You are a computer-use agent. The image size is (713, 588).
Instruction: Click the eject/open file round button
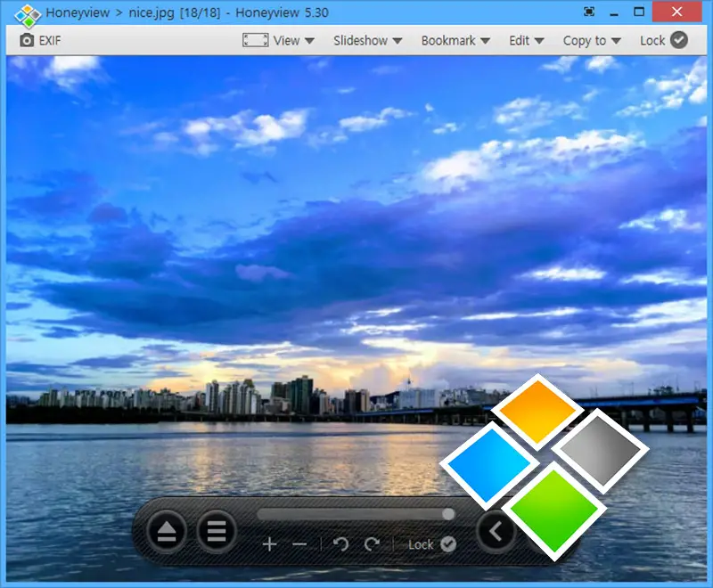(167, 531)
